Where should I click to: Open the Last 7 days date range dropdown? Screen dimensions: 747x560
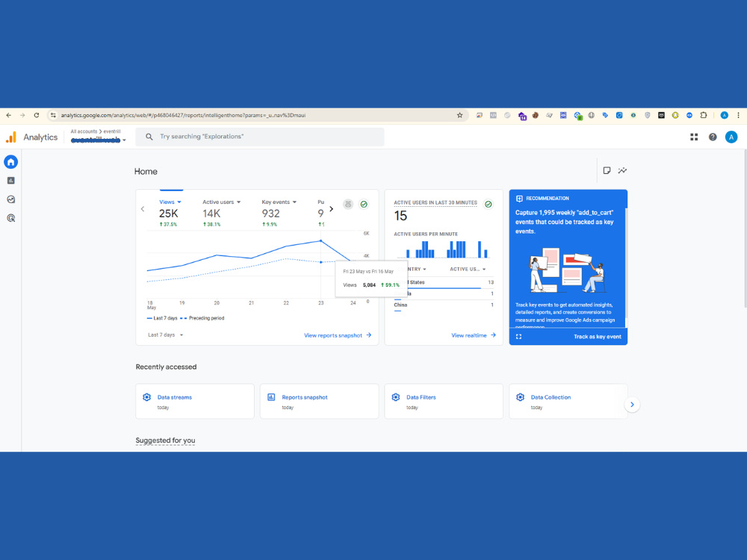coord(165,335)
